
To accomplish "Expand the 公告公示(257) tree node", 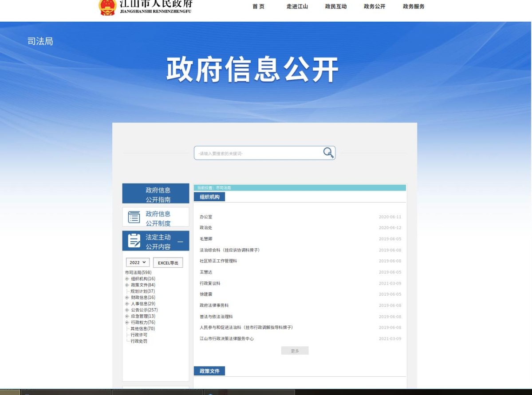I will [x=127, y=310].
